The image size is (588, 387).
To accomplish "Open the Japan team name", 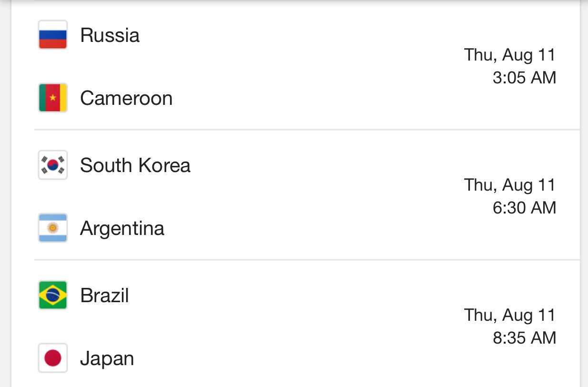I will click(107, 358).
